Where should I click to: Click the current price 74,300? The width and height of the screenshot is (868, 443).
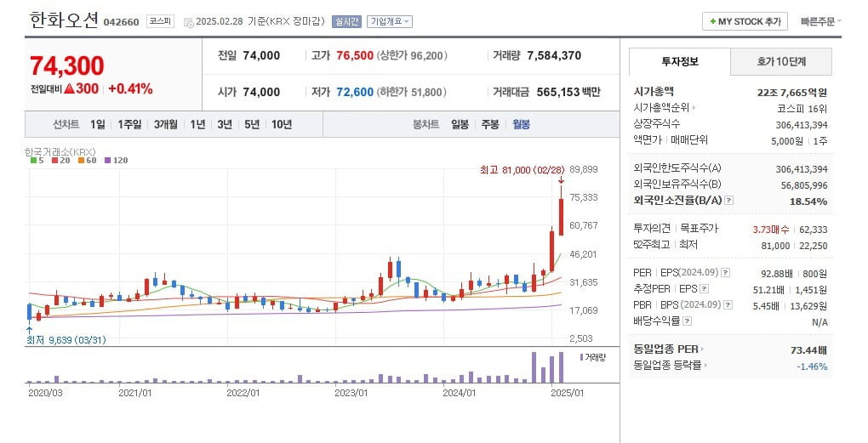[x=67, y=65]
